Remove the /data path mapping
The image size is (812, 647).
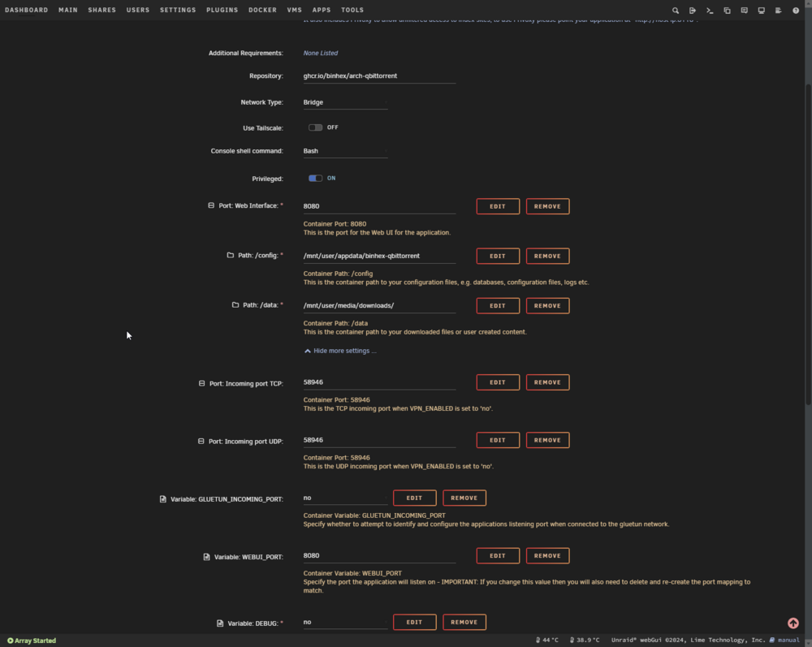tap(547, 305)
